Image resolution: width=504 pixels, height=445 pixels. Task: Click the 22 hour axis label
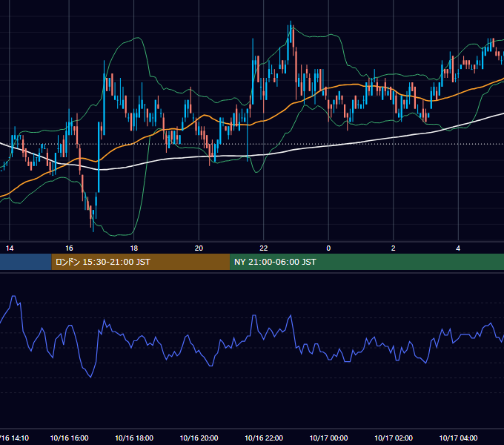264,248
